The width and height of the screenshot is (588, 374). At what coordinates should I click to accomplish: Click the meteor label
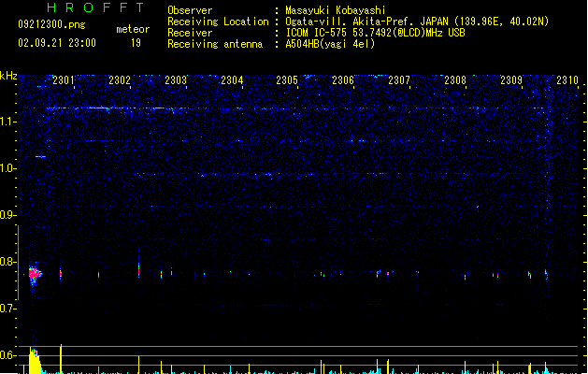(x=133, y=29)
